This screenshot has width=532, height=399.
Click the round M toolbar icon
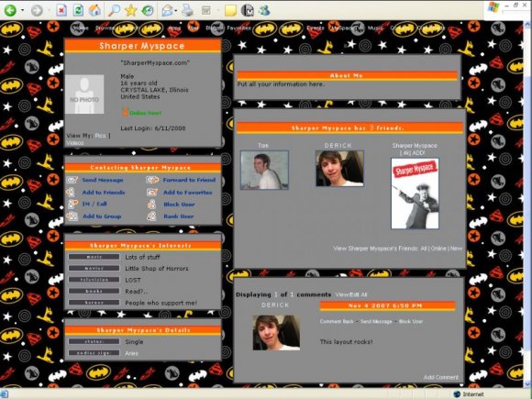[248, 10]
